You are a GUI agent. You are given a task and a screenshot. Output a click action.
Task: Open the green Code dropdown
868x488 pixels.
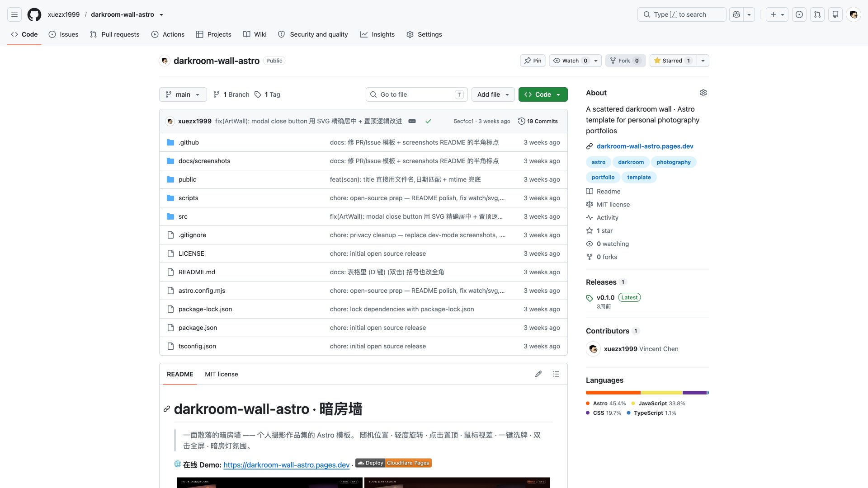pyautogui.click(x=543, y=94)
